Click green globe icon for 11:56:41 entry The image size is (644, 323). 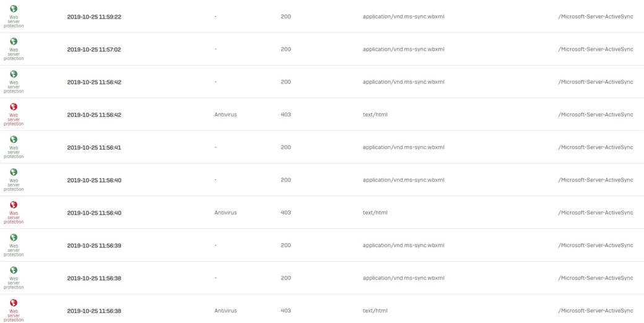[x=14, y=140]
